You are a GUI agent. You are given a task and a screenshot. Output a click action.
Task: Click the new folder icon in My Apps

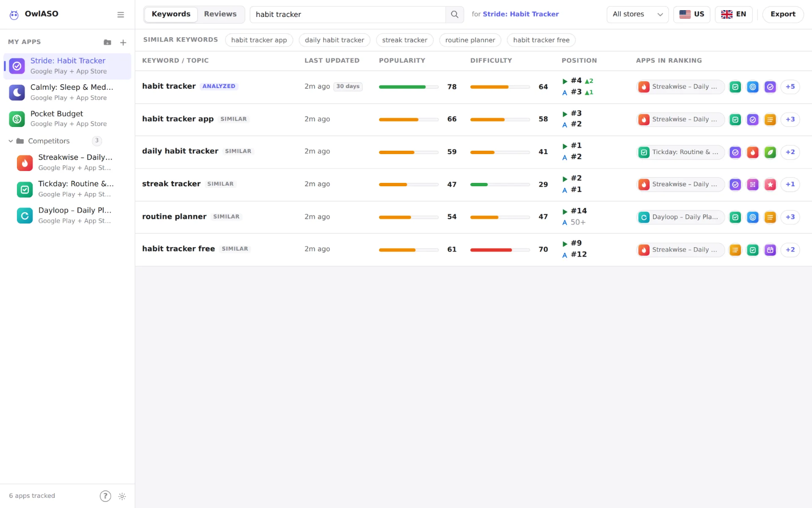[x=107, y=42]
